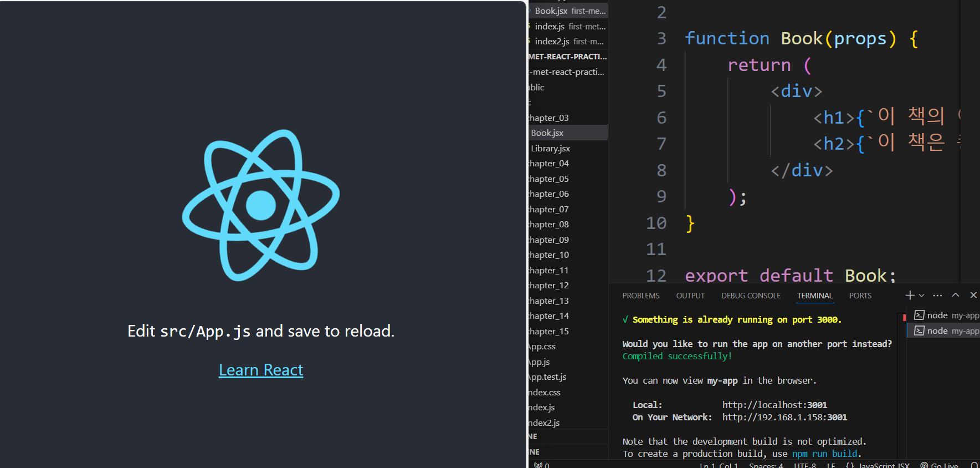Image resolution: width=980 pixels, height=468 pixels.
Task: Expand the chapter_04 folder
Action: 568,163
